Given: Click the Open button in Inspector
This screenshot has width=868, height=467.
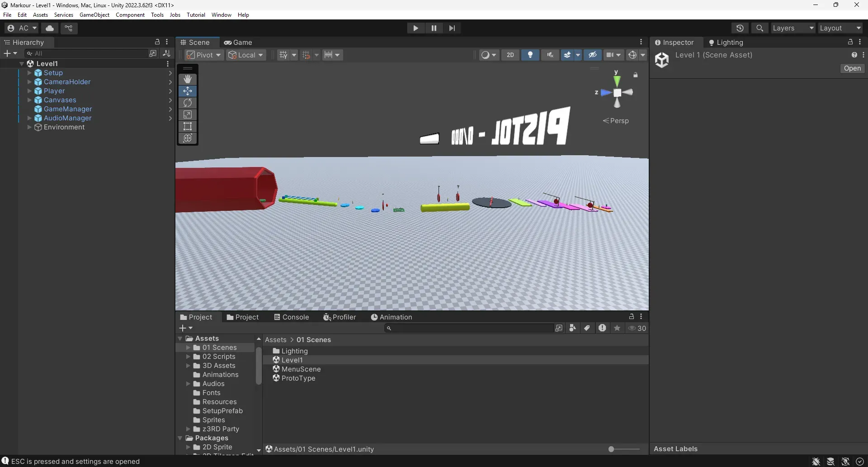Looking at the screenshot, I should 852,68.
